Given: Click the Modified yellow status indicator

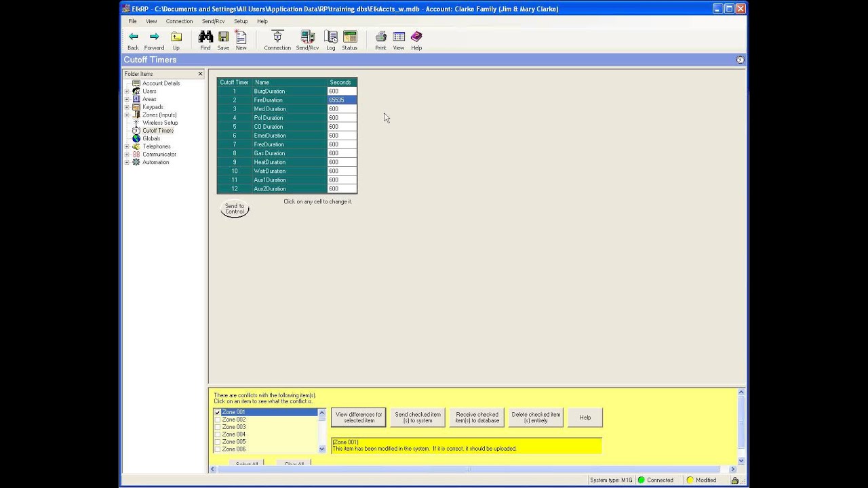Looking at the screenshot, I should point(703,480).
